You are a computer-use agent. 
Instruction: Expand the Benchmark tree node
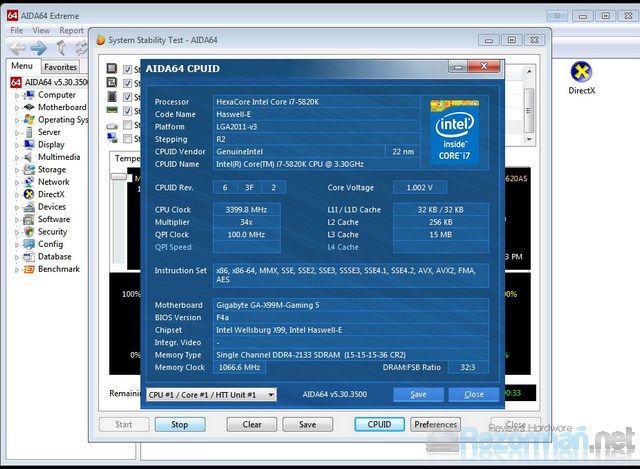point(17,270)
